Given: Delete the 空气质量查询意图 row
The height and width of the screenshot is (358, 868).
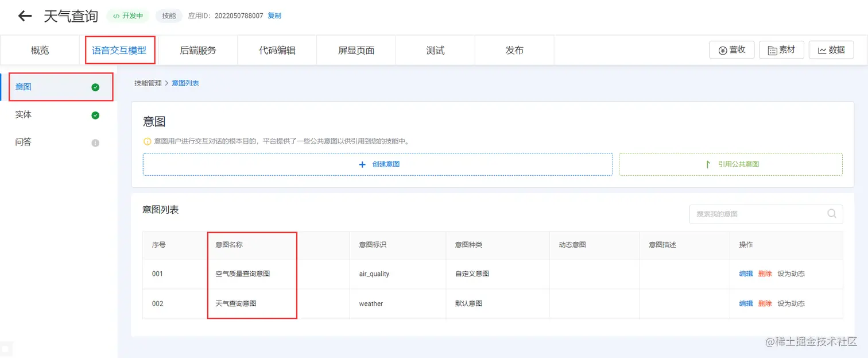Looking at the screenshot, I should tap(765, 274).
